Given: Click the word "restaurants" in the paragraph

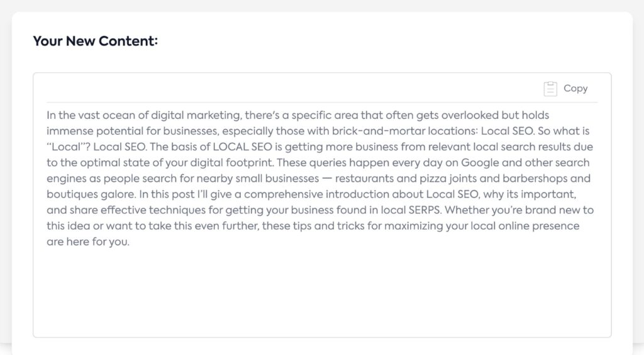Looking at the screenshot, I should click(x=364, y=179).
